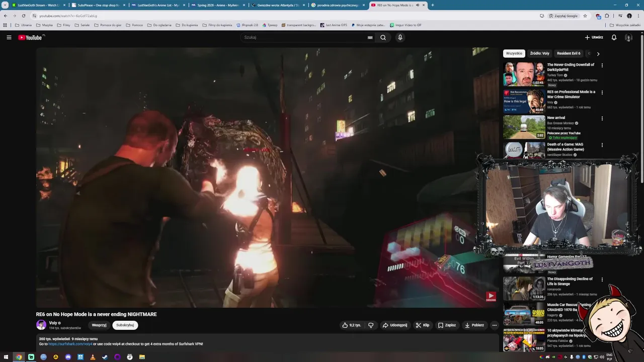Screen dimensions: 644x362
Task: Open the Utwórz create button
Action: 594,37
